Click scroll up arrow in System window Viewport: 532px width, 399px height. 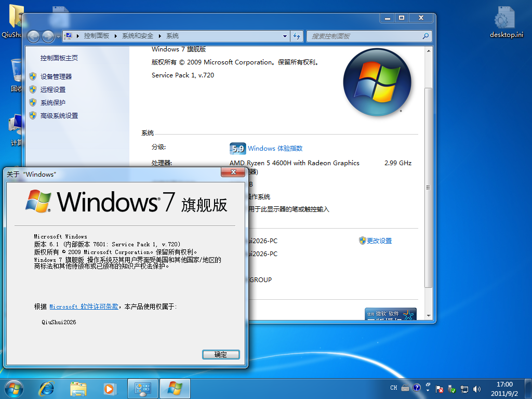point(429,51)
